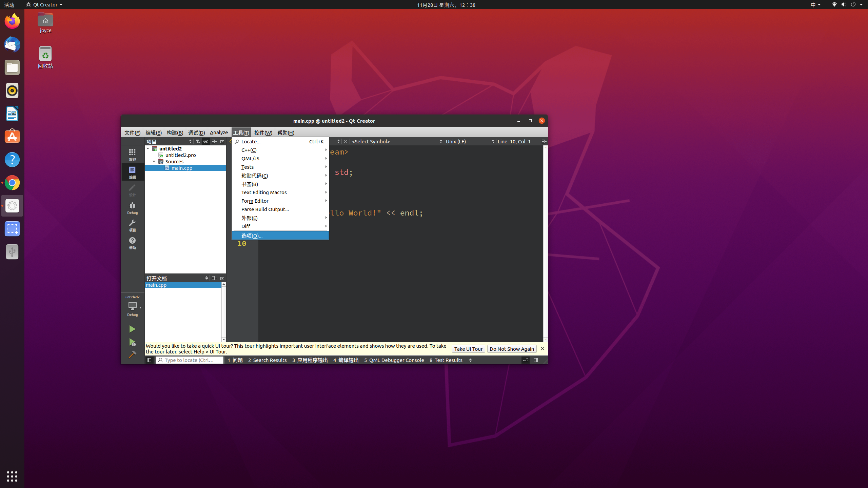Open the Analyze menu

(219, 133)
